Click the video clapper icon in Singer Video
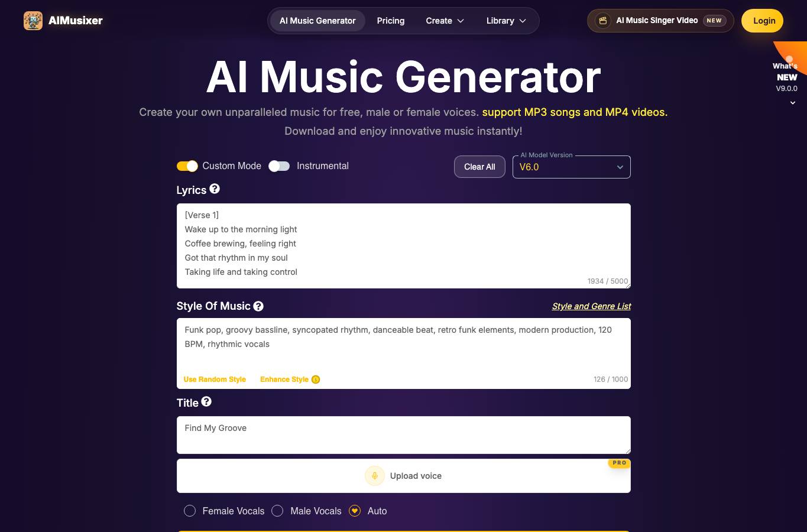807x532 pixels. pyautogui.click(x=603, y=21)
